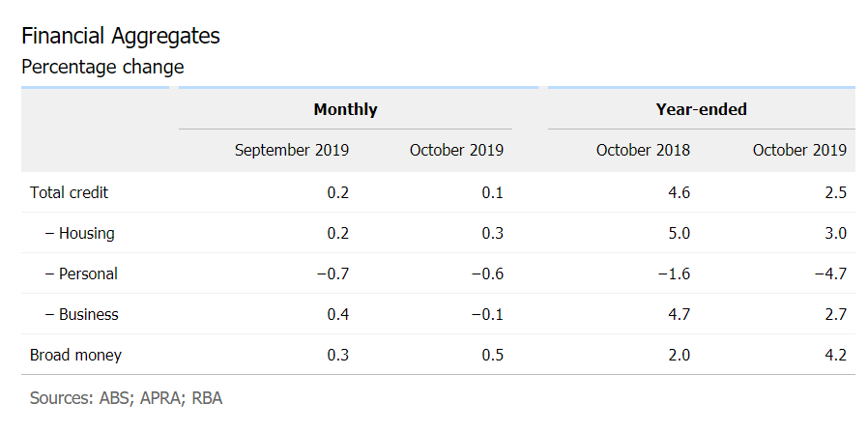Image resolution: width=868 pixels, height=432 pixels.
Task: Click the Percentage change subtitle
Action: 102,67
